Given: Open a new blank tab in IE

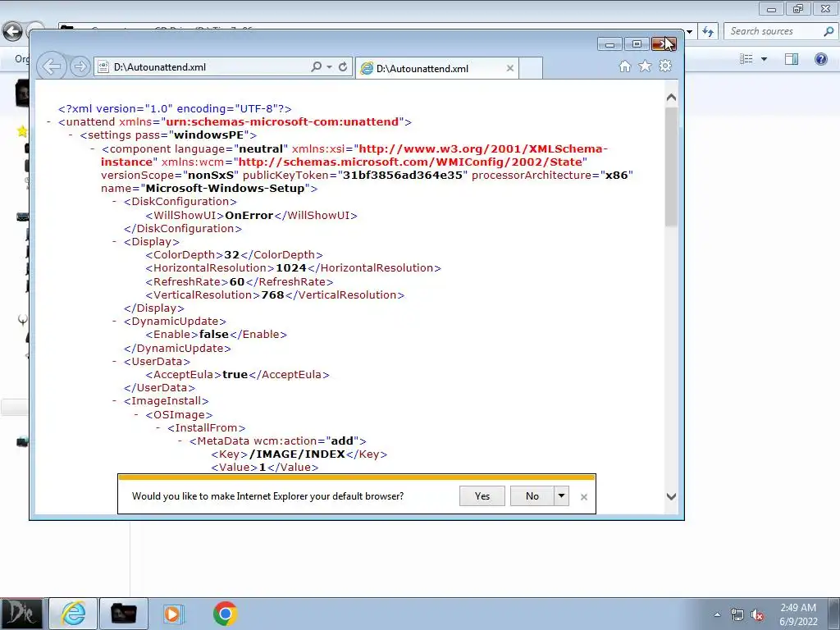Looking at the screenshot, I should coord(531,68).
